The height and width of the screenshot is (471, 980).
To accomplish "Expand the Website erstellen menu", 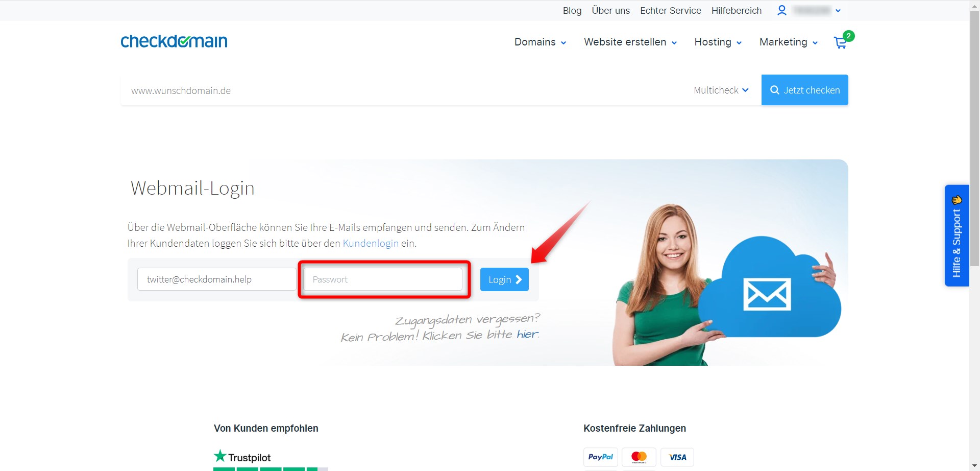I will coord(630,42).
